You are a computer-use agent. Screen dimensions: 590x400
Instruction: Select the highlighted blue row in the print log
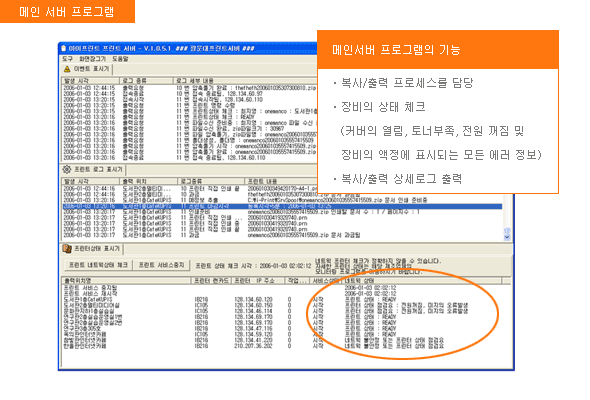(x=282, y=206)
